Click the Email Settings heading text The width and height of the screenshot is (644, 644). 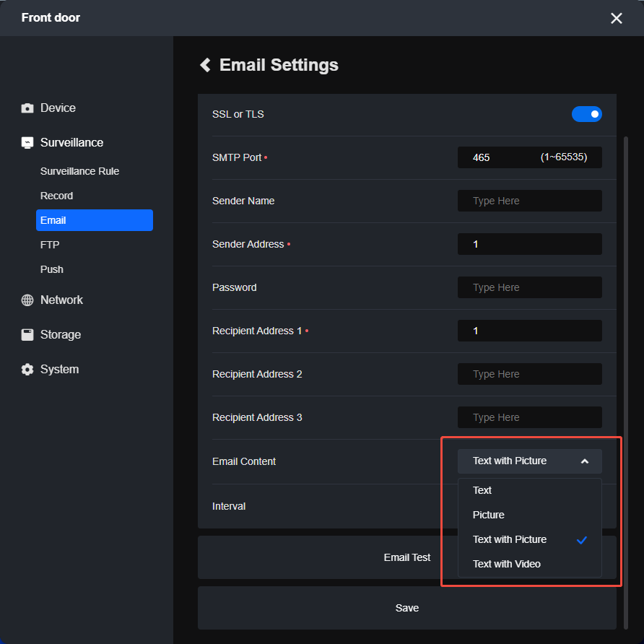(x=279, y=65)
